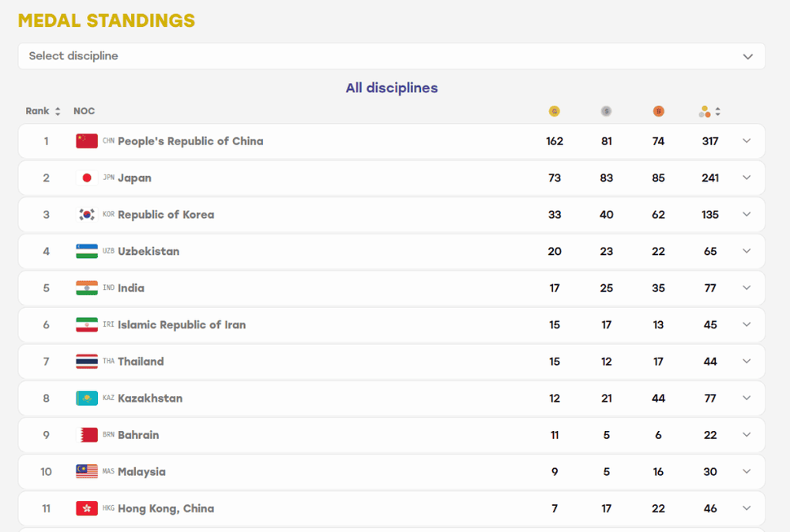Click the Uzbekistan flag icon
Viewport: 790px width, 532px height.
(87, 251)
